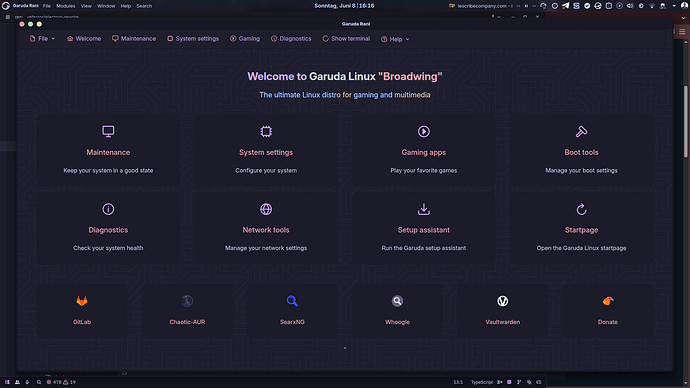Screen dimensions: 690x388
Task: Open SearxNG via its magnifier icon
Action: pyautogui.click(x=292, y=301)
